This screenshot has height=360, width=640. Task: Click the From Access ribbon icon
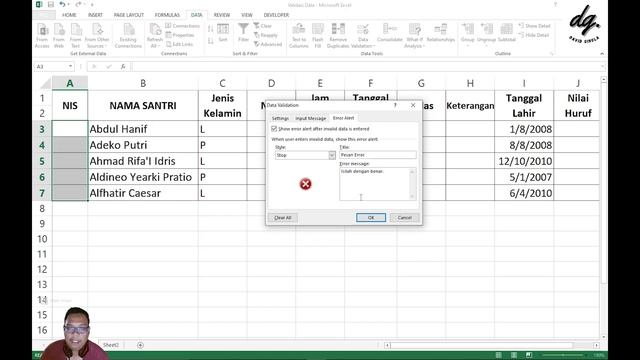pyautogui.click(x=42, y=36)
